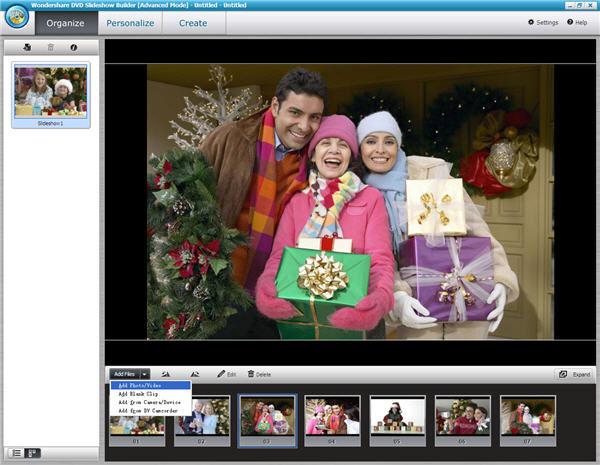Click the Edit pencil button
This screenshot has height=465, width=600.
point(227,374)
